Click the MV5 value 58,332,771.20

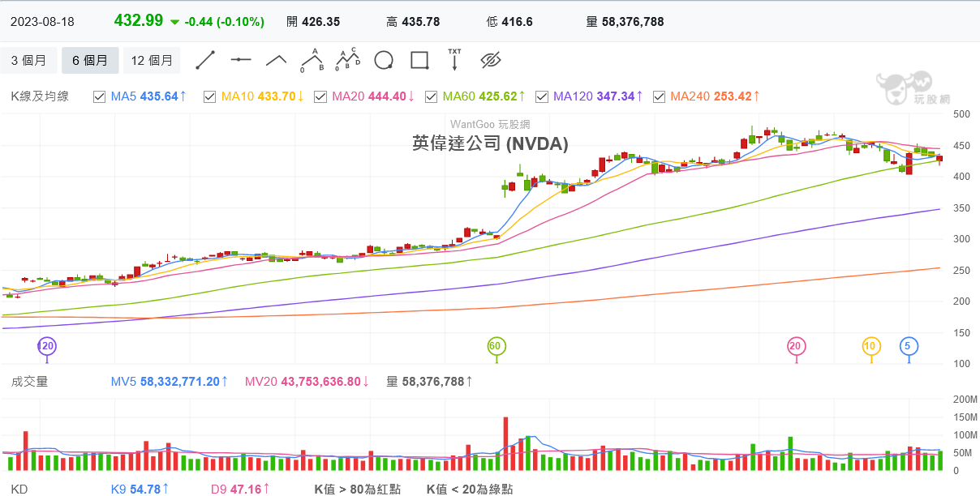click(179, 381)
